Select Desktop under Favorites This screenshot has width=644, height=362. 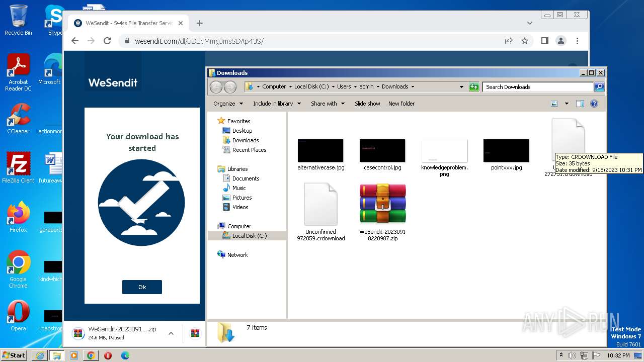[x=242, y=131]
